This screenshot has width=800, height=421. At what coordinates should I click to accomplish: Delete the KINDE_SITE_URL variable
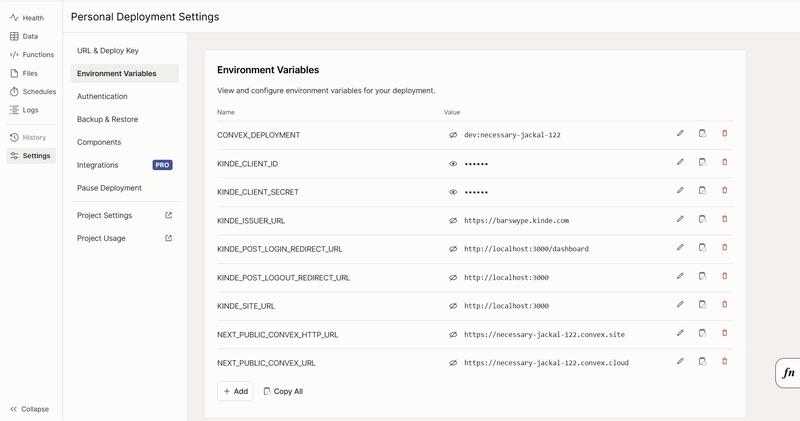[724, 304]
